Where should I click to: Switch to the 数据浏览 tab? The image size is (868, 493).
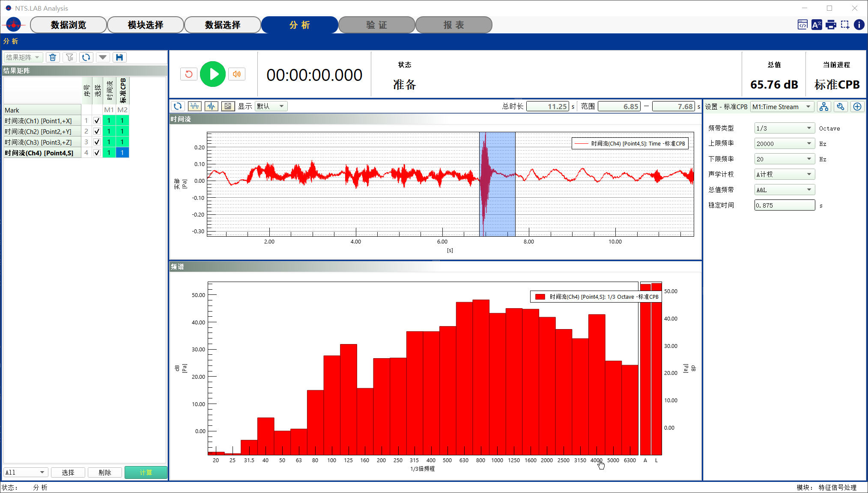pos(69,25)
